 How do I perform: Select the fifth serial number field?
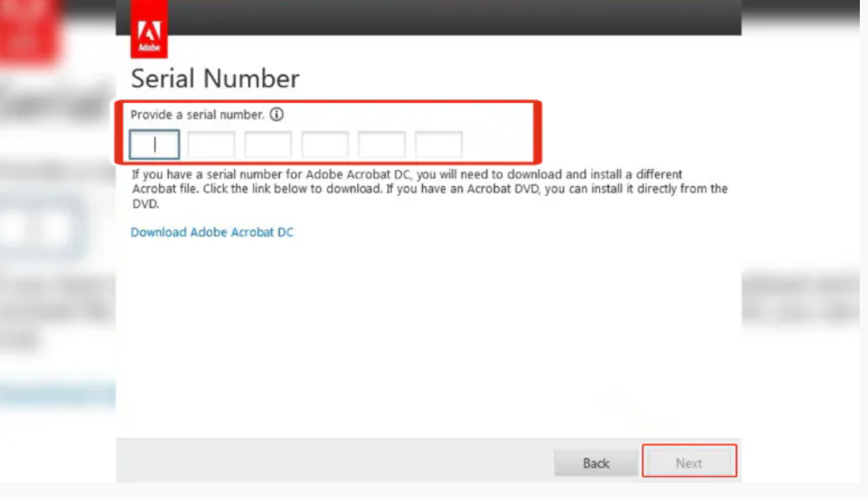382,144
